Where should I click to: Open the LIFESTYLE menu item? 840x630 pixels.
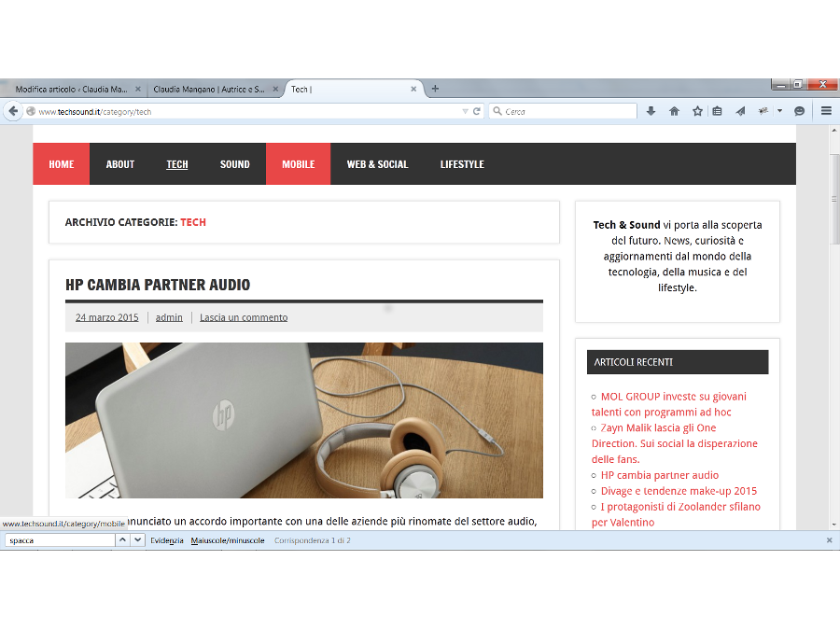462,164
